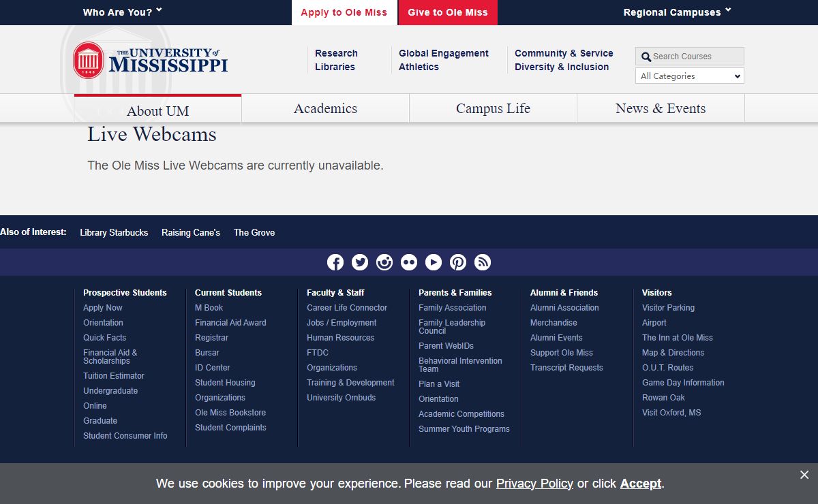
Task: Open the Bursar link
Action: [207, 353]
